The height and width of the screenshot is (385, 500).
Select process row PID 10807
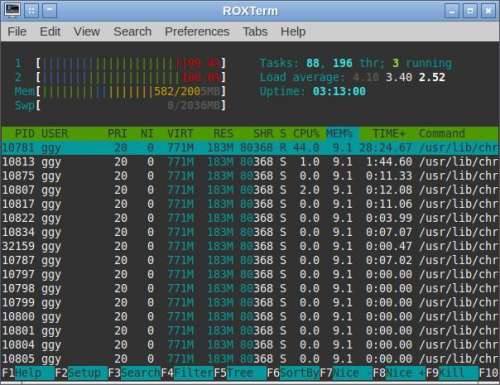[x=250, y=190]
